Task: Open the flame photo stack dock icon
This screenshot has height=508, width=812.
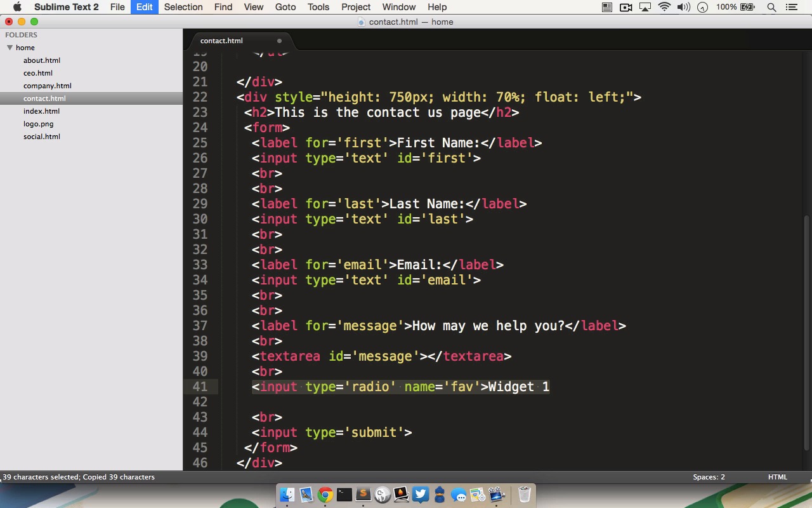Action: click(402, 495)
